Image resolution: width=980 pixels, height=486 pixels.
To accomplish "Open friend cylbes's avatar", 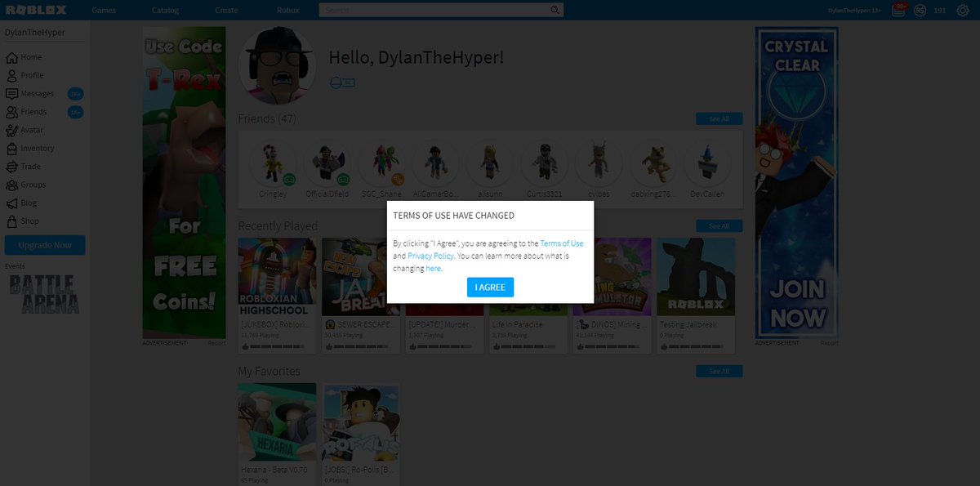I will click(598, 164).
